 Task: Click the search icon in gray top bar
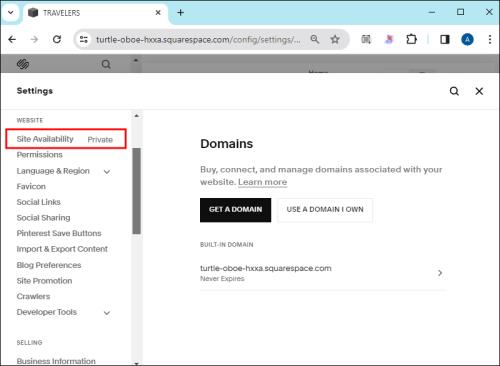pos(106,64)
